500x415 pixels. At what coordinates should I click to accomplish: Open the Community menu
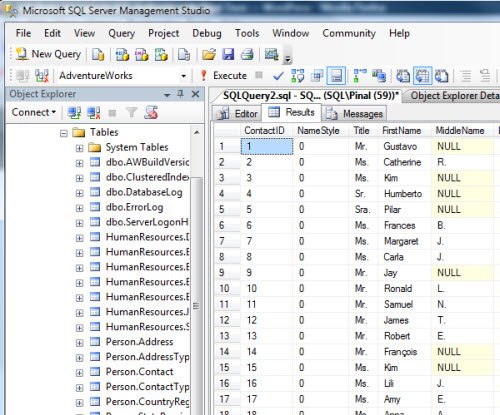[x=349, y=33]
